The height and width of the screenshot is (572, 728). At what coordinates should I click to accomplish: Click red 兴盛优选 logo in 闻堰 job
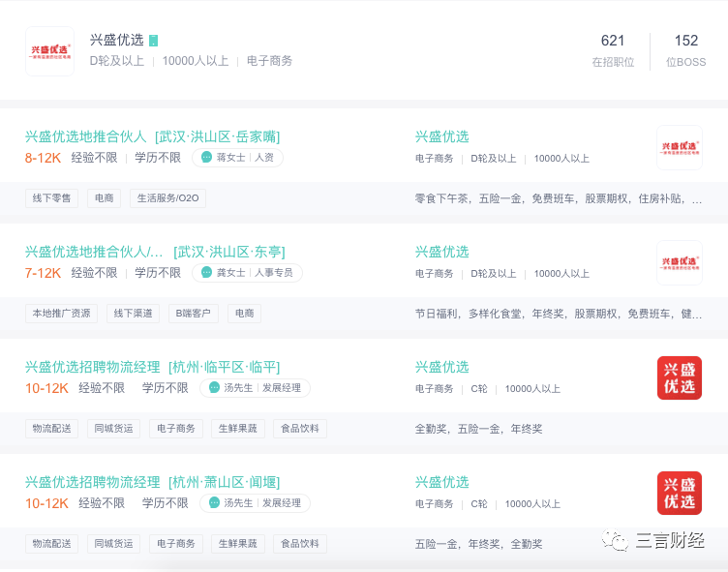pos(680,493)
